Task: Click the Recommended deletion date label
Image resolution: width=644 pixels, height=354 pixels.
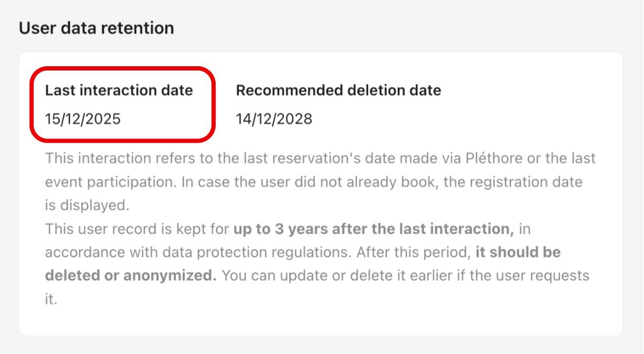Action: 338,90
